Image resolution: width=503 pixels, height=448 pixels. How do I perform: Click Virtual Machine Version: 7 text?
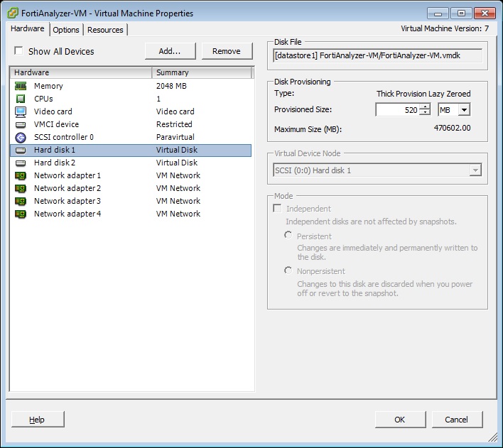click(x=445, y=28)
